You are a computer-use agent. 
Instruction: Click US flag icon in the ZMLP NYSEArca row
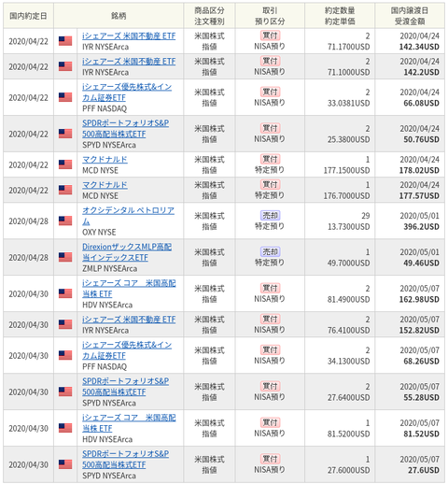(65, 257)
